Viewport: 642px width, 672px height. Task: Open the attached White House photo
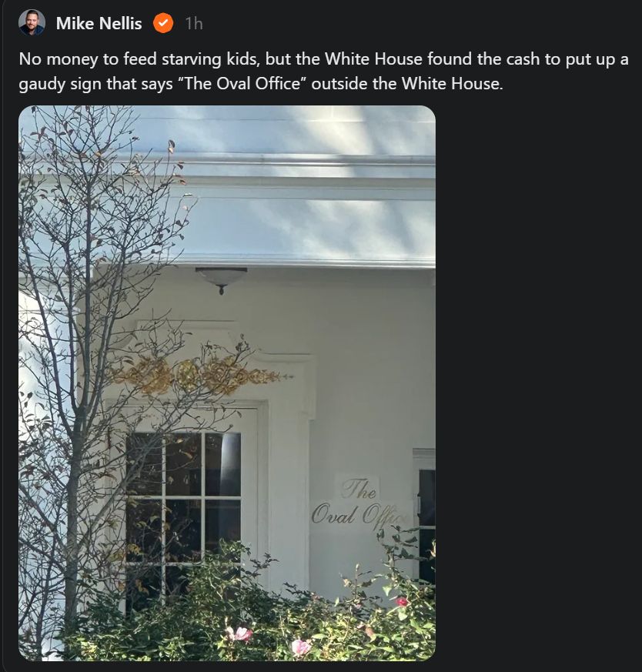tap(227, 383)
